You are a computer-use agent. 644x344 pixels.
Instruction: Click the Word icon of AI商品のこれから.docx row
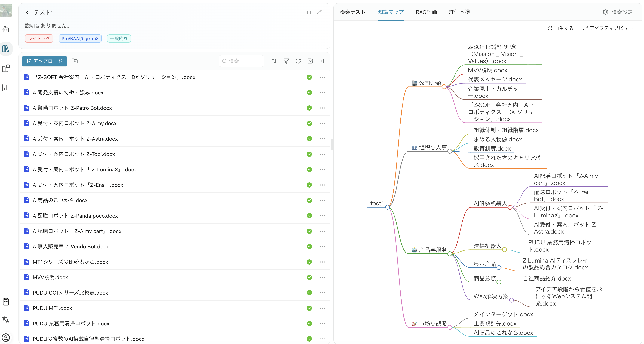coord(26,200)
